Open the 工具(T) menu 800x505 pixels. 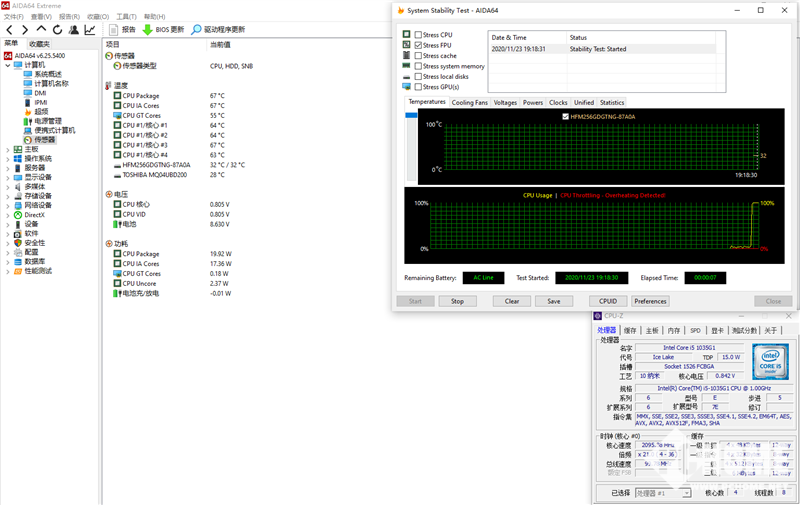click(127, 17)
